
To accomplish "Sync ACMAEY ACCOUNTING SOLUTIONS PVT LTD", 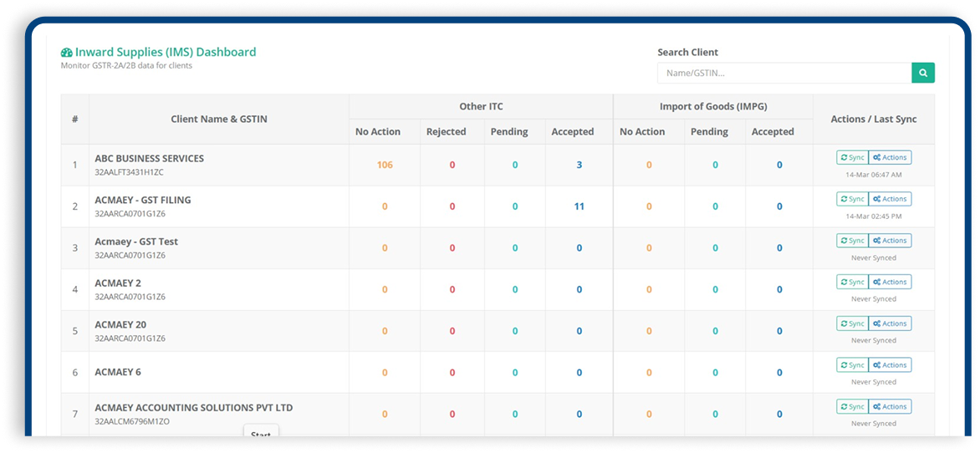I will coord(852,406).
